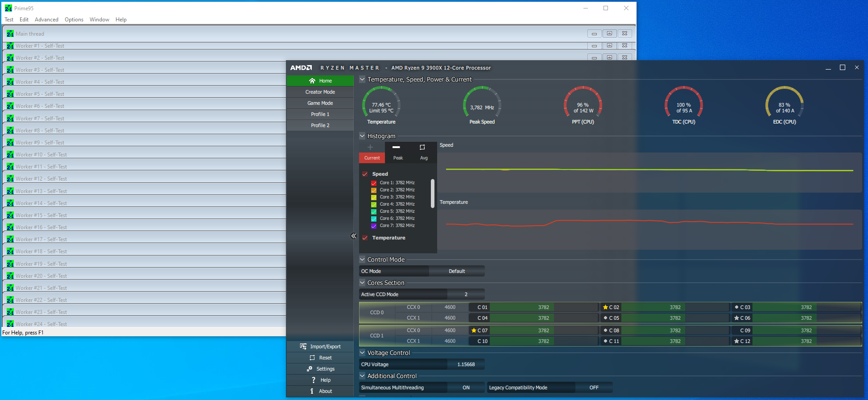Collapse the Histogram section
The height and width of the screenshot is (400, 868).
tap(362, 136)
